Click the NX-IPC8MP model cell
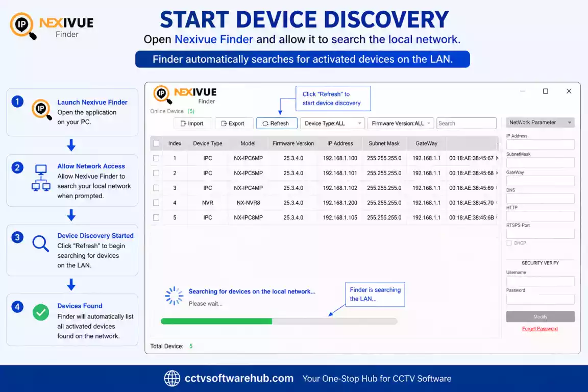The height and width of the screenshot is (392, 588). [x=248, y=217]
